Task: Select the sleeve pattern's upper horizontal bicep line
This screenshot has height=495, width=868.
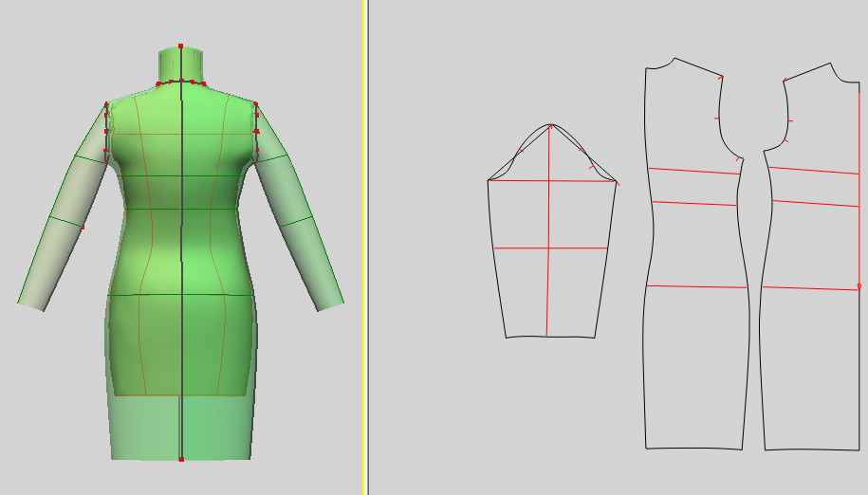Action: pyautogui.click(x=552, y=181)
